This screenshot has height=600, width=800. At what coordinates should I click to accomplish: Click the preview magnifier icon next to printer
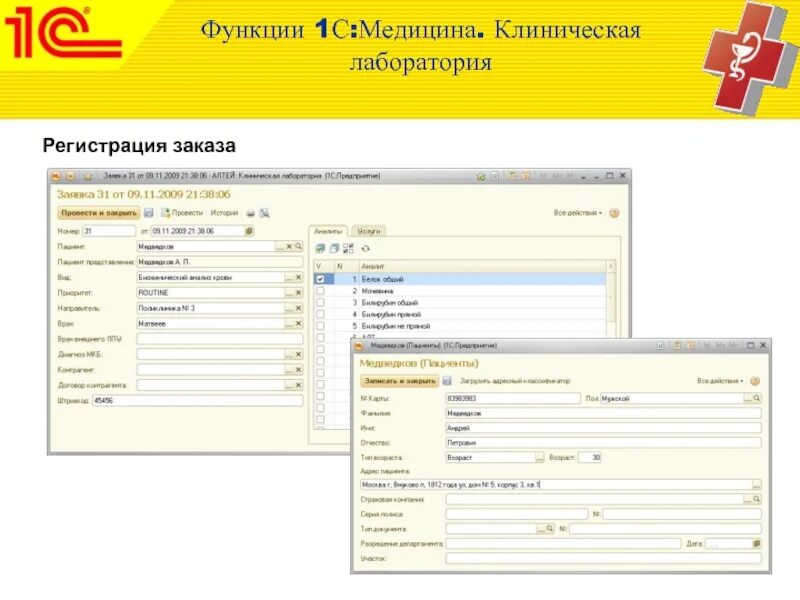[x=264, y=213]
